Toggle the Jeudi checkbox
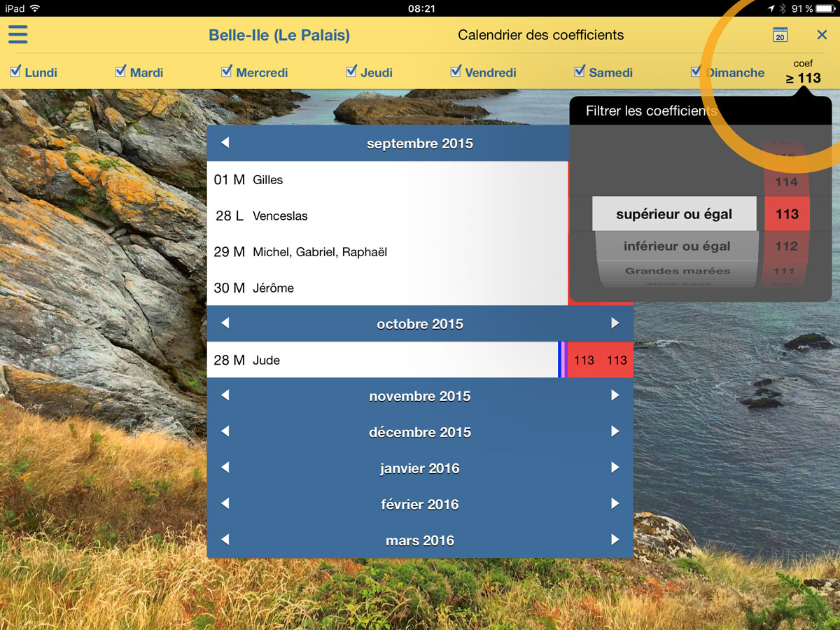The height and width of the screenshot is (630, 840). click(351, 71)
